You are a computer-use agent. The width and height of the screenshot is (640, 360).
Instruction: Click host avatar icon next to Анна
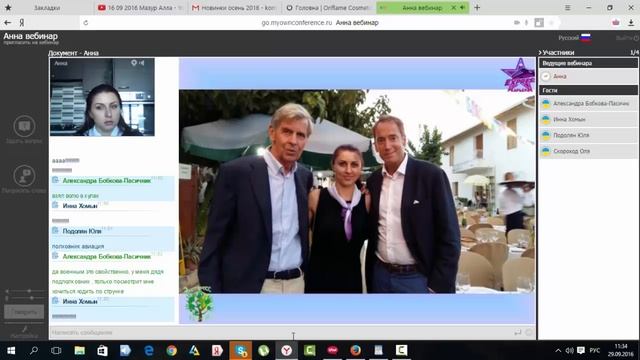(546, 76)
